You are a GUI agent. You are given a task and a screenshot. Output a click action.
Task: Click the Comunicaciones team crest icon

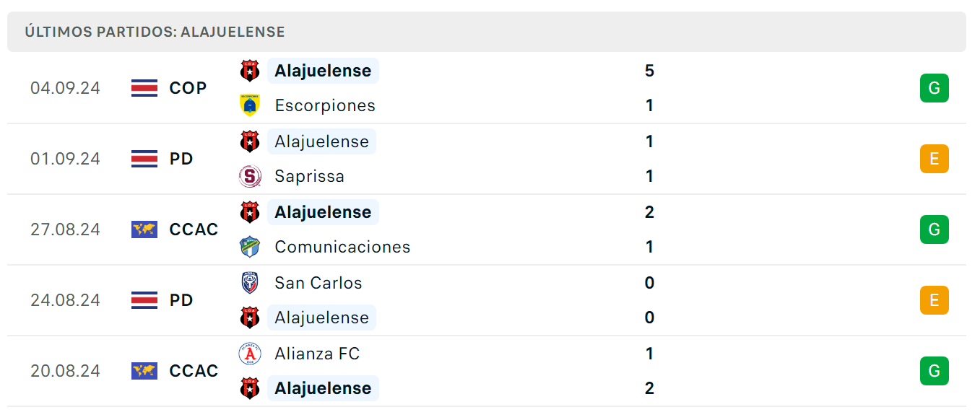250,247
